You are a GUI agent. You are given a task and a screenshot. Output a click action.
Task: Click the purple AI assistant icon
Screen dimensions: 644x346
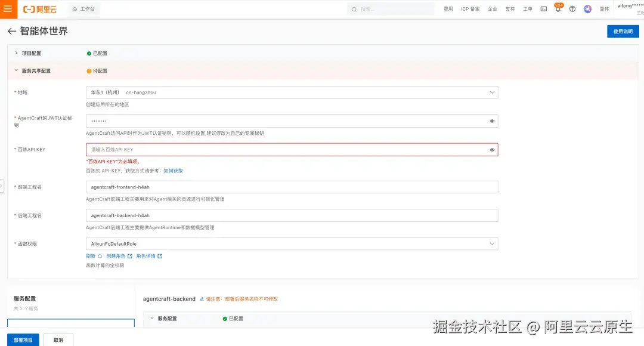click(588, 9)
